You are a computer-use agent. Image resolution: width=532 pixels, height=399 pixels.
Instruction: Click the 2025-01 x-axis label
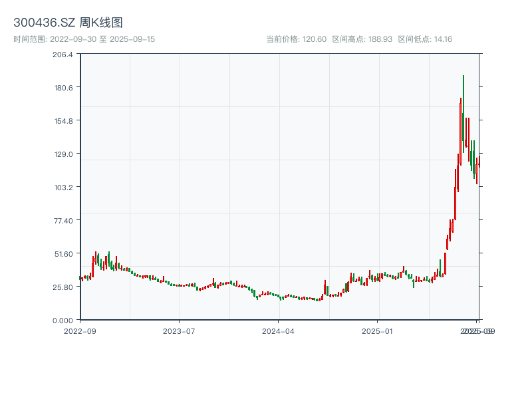377,331
